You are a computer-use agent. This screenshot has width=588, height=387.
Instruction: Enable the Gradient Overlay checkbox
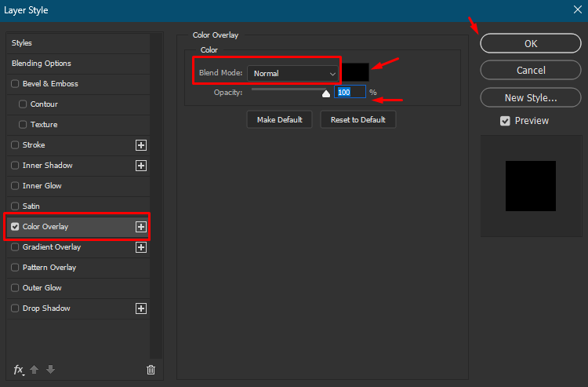pos(15,247)
